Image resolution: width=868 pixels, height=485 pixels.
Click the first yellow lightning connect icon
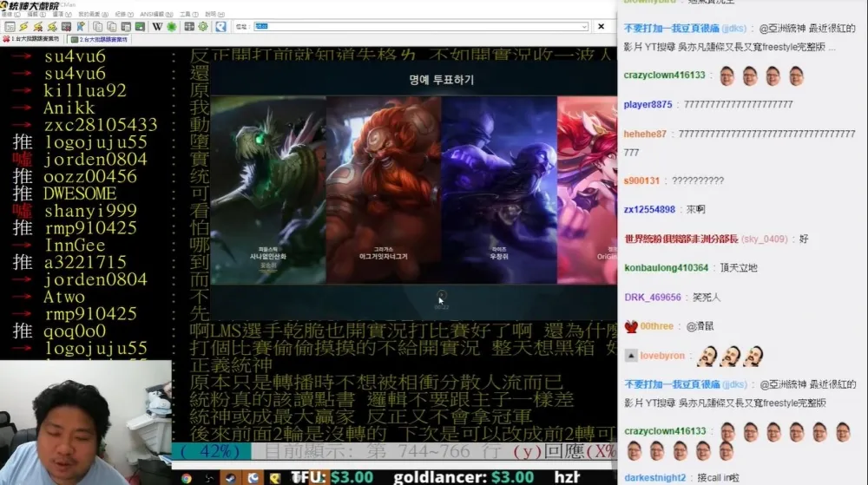point(23,27)
